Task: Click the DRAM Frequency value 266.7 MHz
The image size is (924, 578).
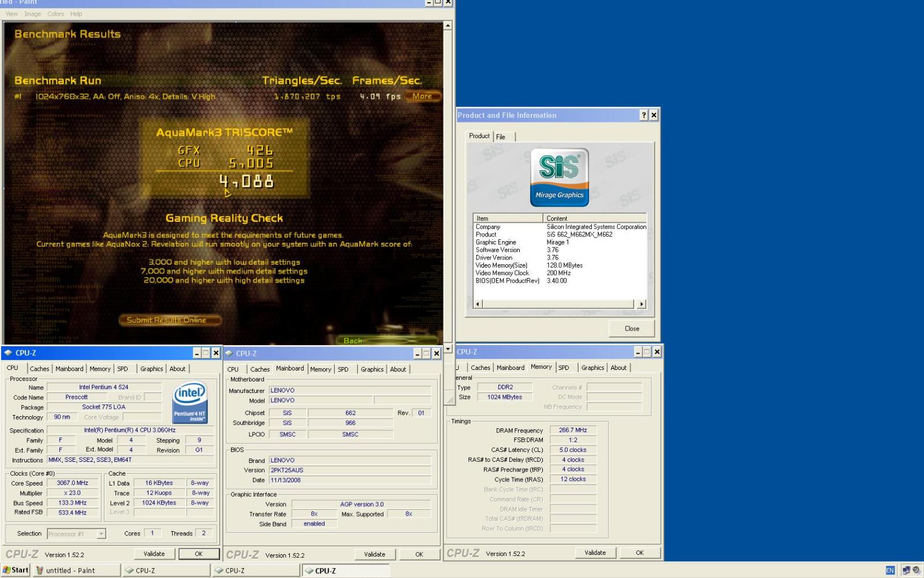Action: [573, 430]
